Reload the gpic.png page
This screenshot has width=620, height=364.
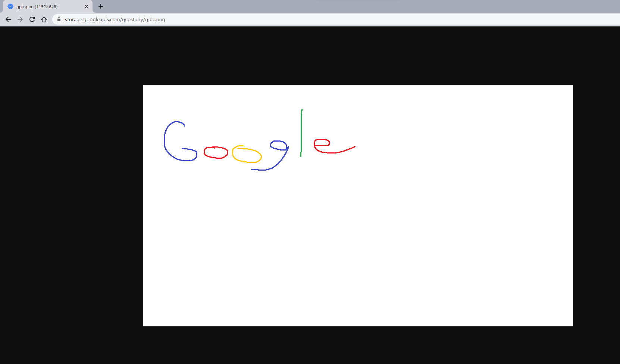pyautogui.click(x=32, y=19)
